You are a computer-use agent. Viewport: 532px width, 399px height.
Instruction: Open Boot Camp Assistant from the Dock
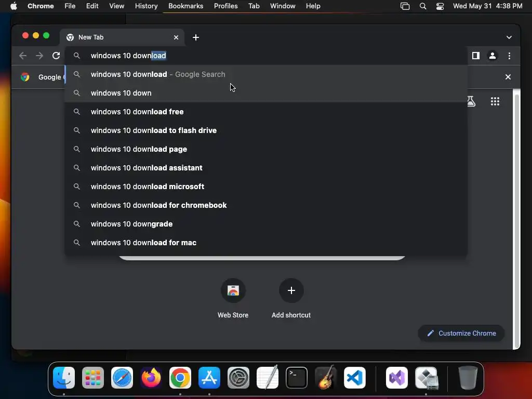[427, 378]
